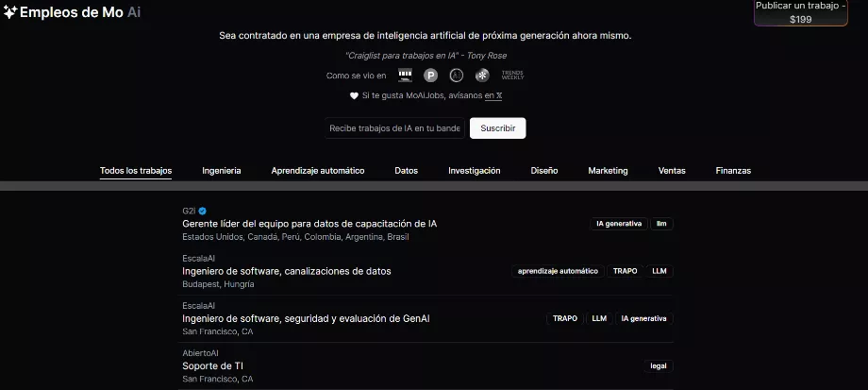Click LLM tag on canalizaciones de datos job

(x=659, y=271)
